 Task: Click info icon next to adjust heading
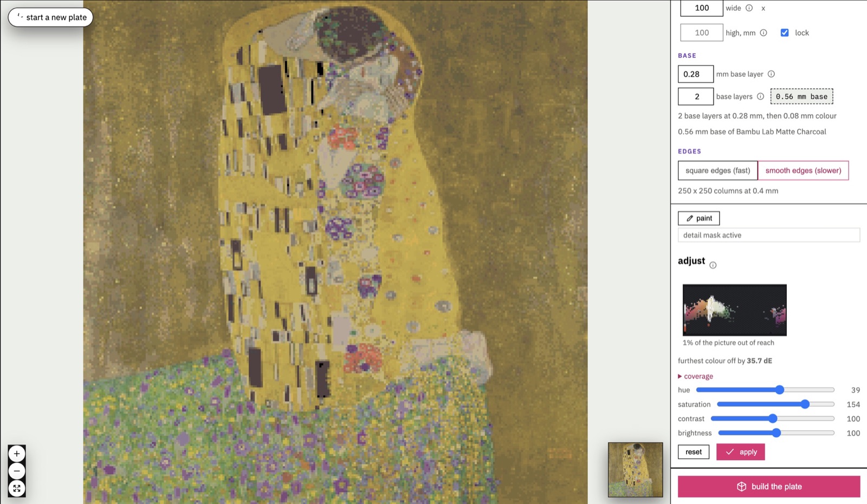(713, 265)
